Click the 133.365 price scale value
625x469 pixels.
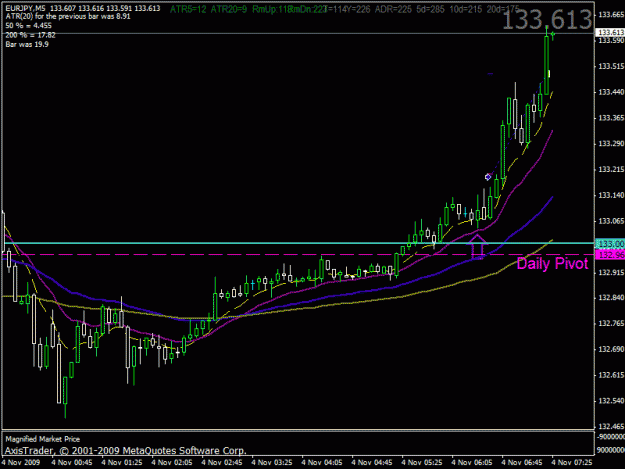coord(611,118)
